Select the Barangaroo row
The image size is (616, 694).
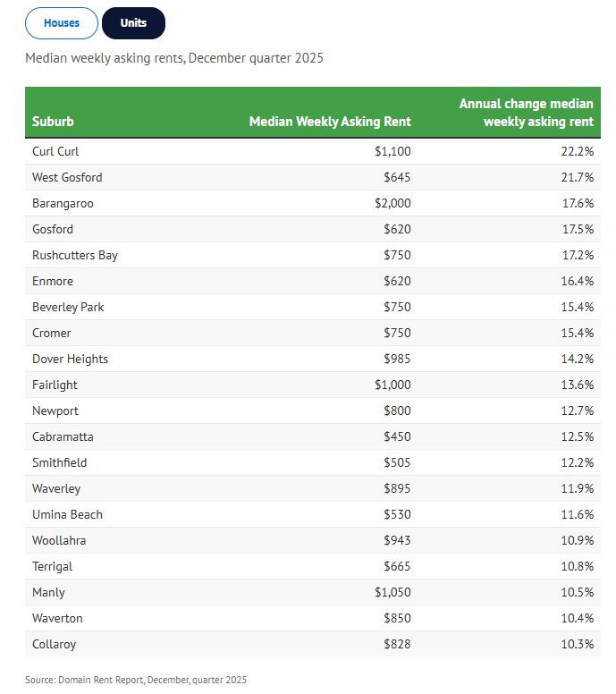312,203
